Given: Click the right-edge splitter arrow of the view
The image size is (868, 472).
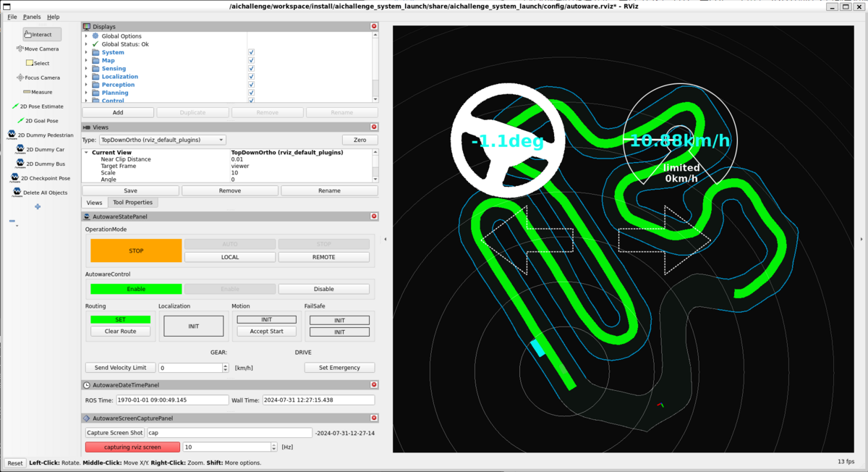Looking at the screenshot, I should tap(861, 239).
